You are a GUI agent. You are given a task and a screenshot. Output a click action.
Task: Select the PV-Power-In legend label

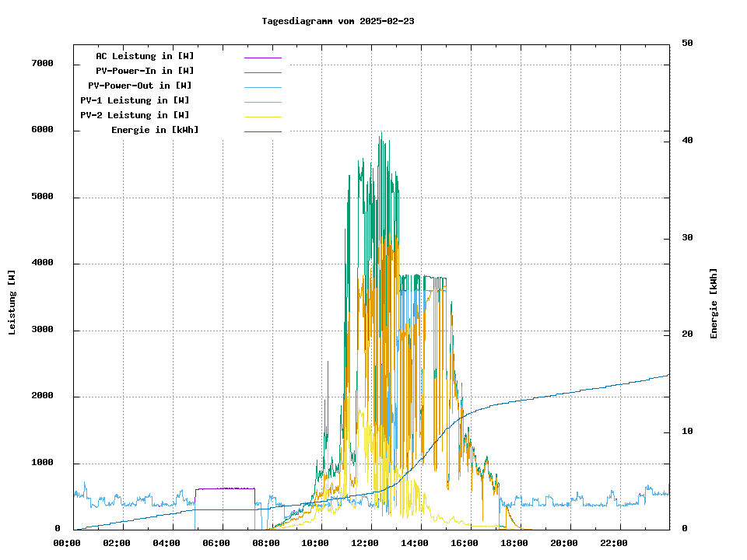[150, 71]
